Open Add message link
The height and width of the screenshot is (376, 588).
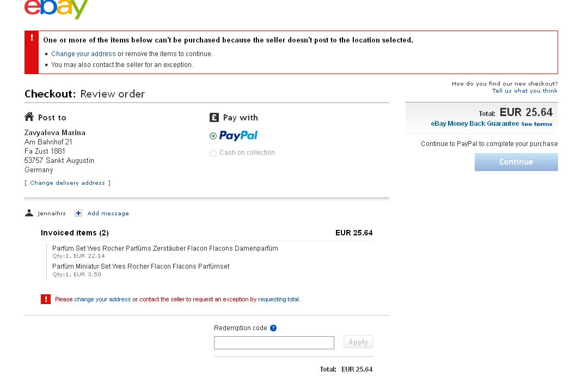pyautogui.click(x=108, y=214)
